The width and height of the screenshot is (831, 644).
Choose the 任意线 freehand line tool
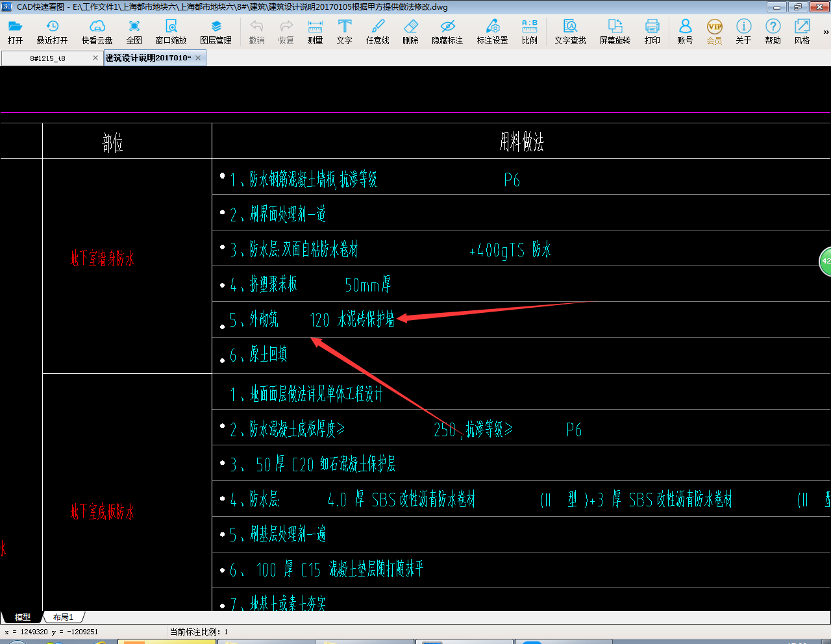[x=377, y=31]
